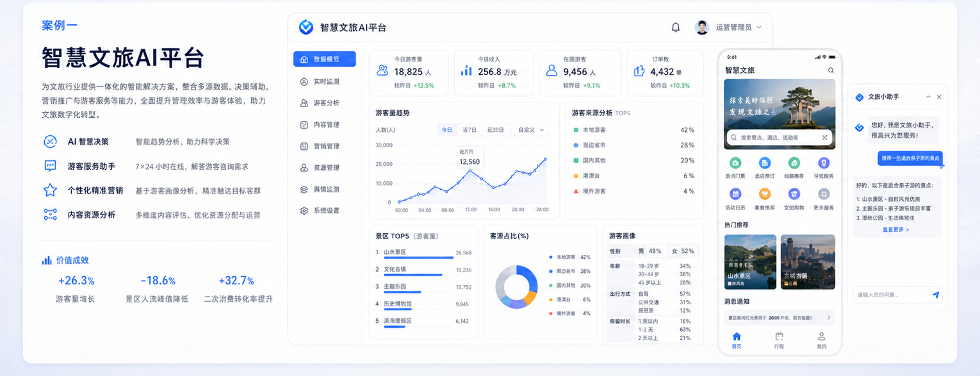Click the platform logo icon
This screenshot has height=376, width=980.
(306, 28)
